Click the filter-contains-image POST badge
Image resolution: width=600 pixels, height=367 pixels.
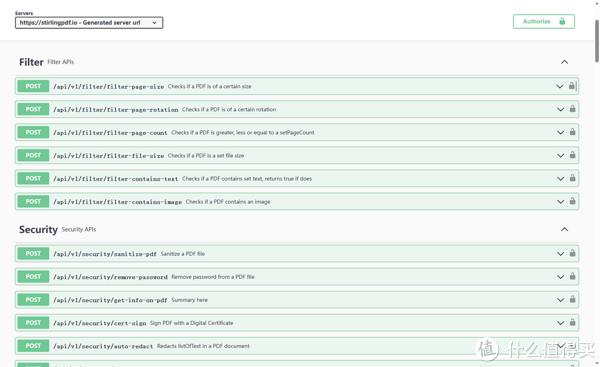coord(33,201)
